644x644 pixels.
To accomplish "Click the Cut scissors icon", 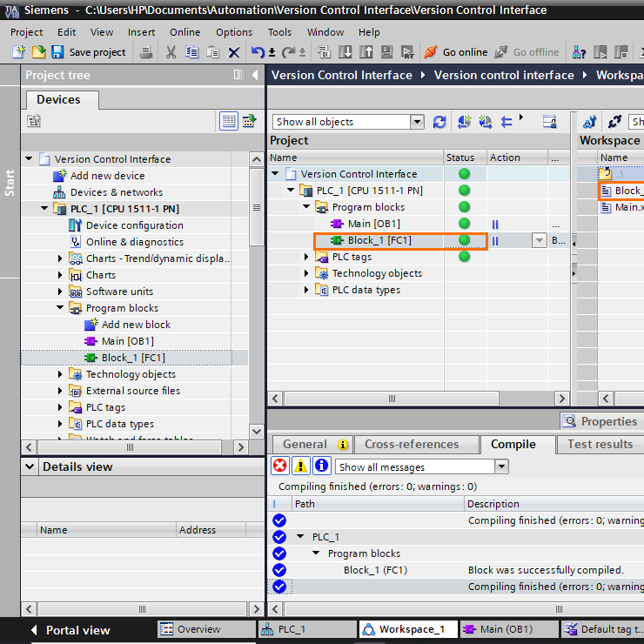I will tap(171, 52).
